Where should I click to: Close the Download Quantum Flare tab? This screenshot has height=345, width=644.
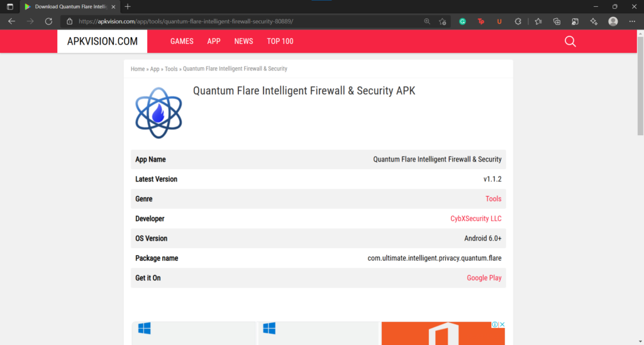click(x=113, y=6)
